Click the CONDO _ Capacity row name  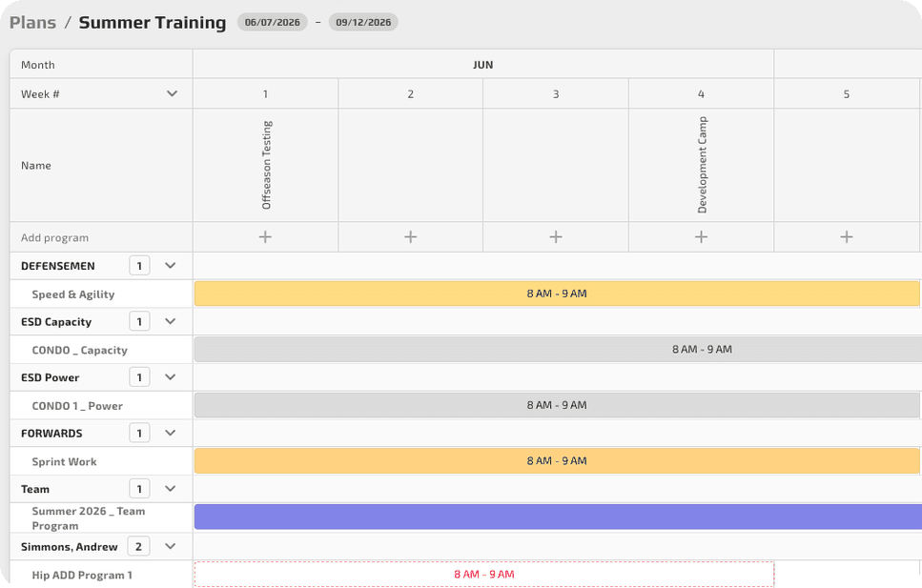click(x=79, y=350)
